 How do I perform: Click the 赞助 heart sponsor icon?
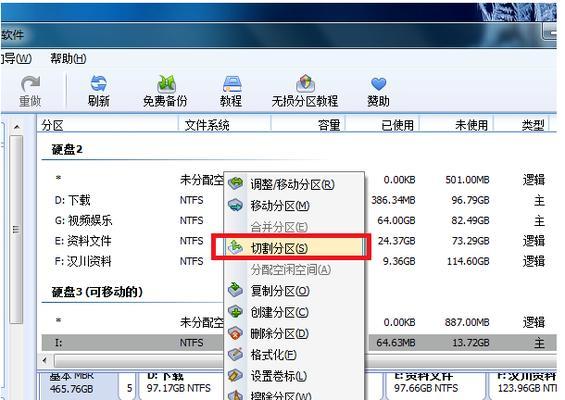pos(378,91)
